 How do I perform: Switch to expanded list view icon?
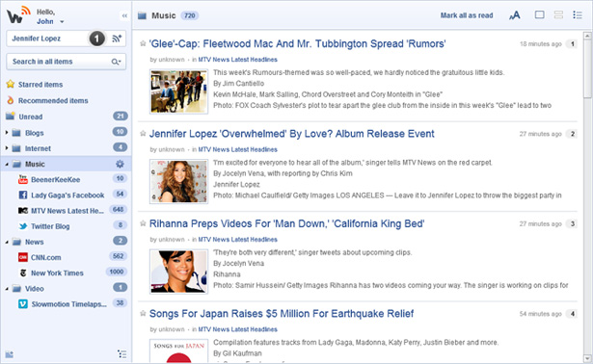pyautogui.click(x=558, y=15)
